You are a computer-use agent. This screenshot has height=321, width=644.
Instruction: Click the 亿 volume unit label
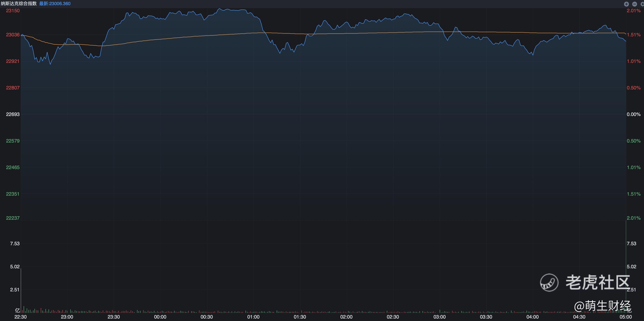[17, 310]
